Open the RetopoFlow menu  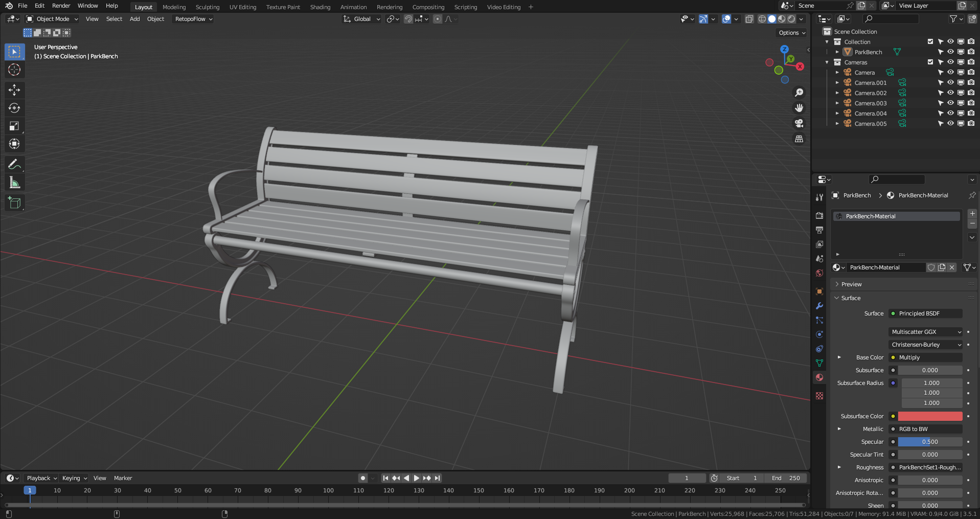[192, 19]
